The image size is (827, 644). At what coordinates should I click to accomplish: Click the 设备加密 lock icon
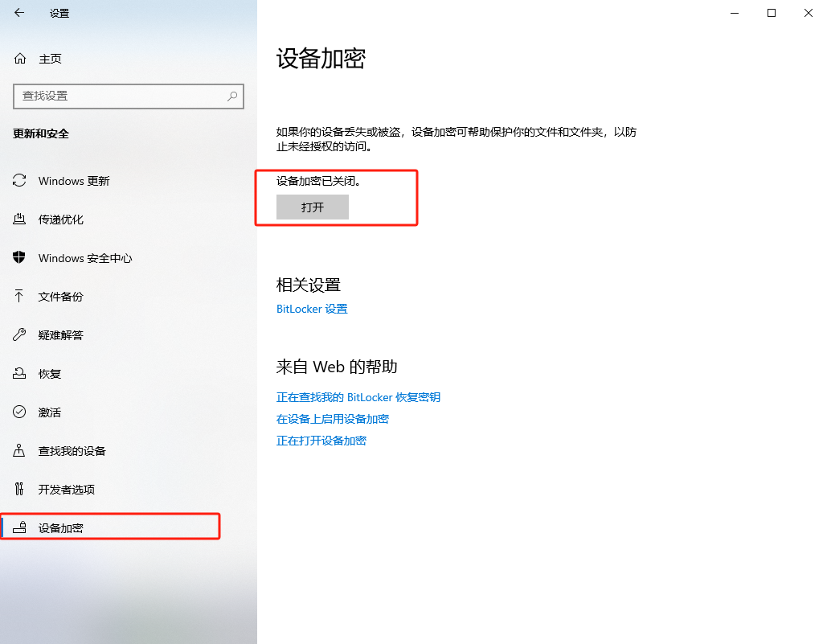point(19,527)
